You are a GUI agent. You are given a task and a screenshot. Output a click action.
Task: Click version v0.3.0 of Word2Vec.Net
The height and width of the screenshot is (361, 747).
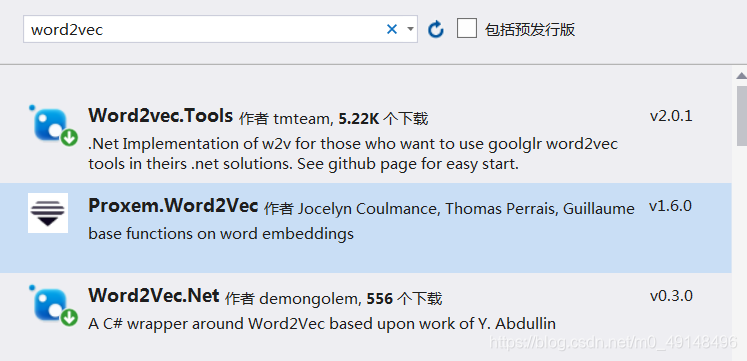pos(671,296)
